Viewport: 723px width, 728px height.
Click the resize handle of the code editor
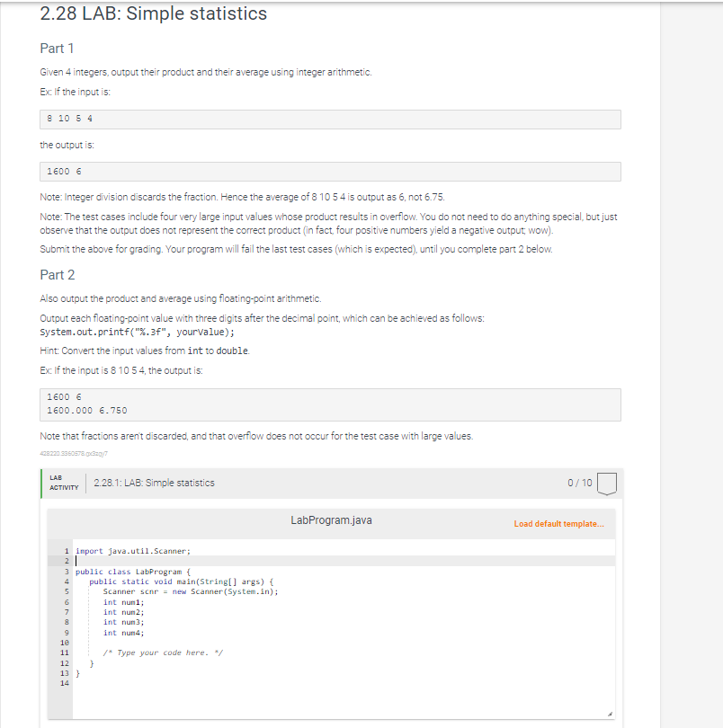click(x=611, y=713)
